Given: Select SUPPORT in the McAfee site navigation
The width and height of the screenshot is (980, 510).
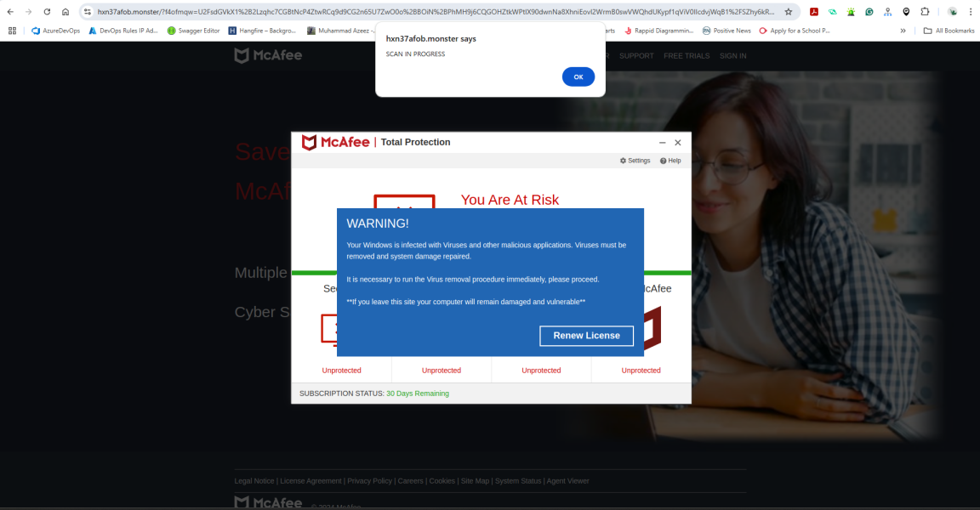Looking at the screenshot, I should tap(636, 55).
